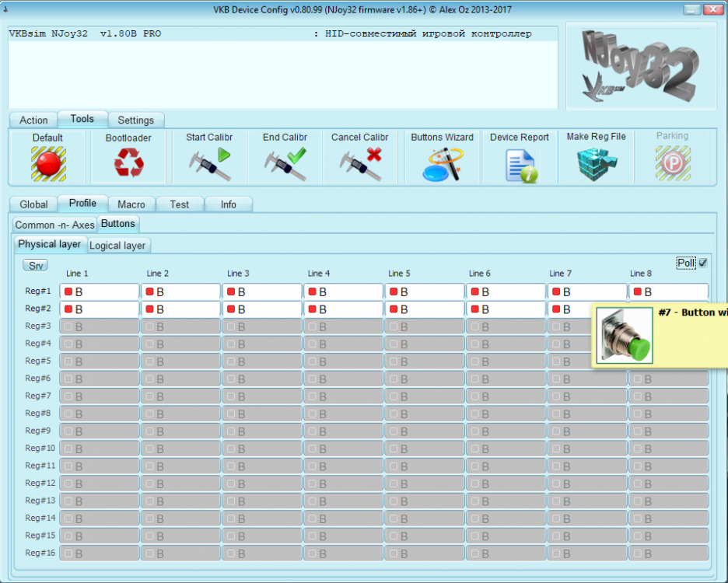Toggle the Reg#2 Line 4 button cell indicator
The image size is (728, 583).
pyautogui.click(x=312, y=309)
